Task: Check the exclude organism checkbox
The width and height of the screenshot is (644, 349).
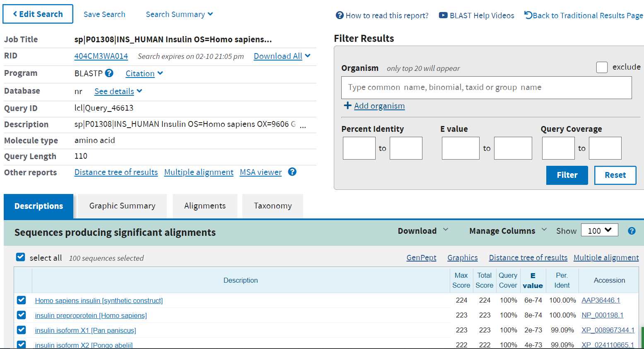Action: tap(602, 67)
